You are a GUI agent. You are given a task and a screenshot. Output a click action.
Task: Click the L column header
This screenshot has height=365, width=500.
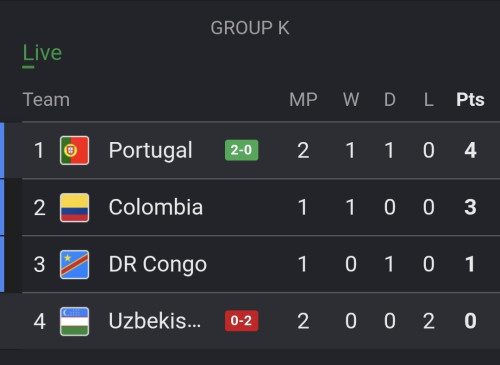[x=429, y=99]
